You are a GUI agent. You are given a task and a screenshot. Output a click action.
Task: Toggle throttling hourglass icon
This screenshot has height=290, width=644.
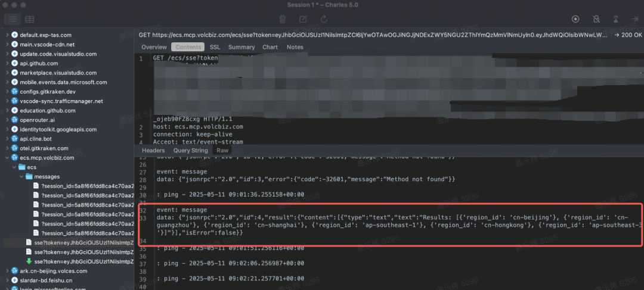pyautogui.click(x=615, y=19)
